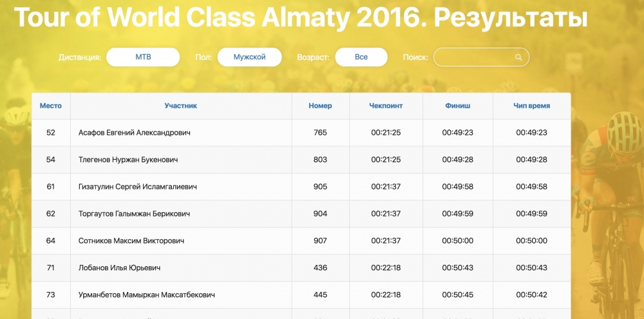Open Гизатулин Сергей Исламгалиевич row
644x319 pixels.
click(137, 187)
